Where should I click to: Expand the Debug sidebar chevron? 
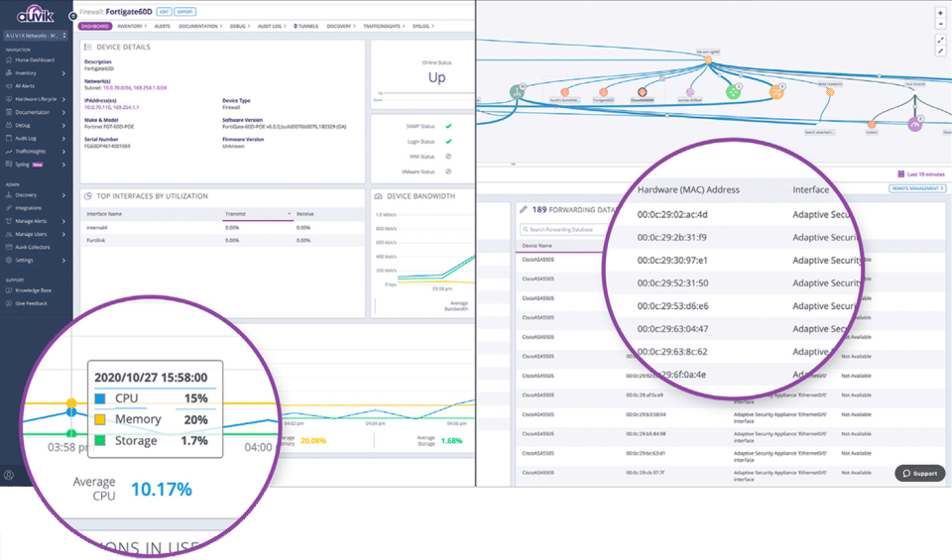(63, 126)
